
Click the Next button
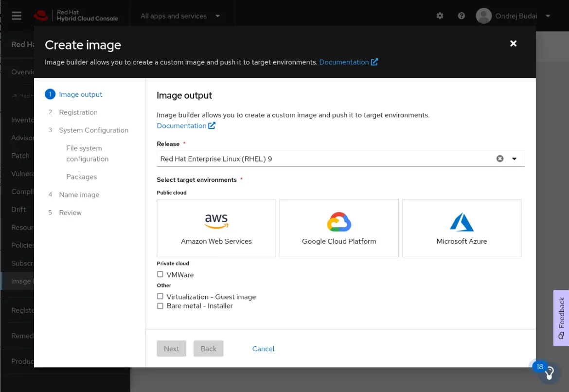(x=171, y=348)
